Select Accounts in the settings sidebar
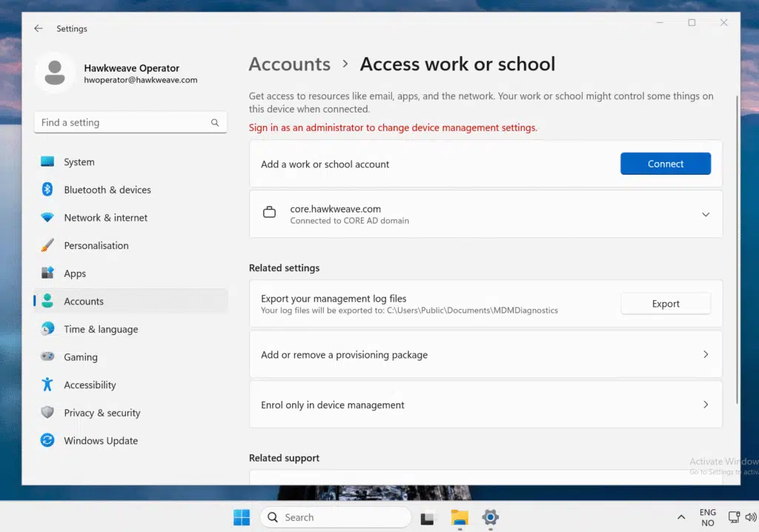The image size is (759, 532). click(84, 302)
